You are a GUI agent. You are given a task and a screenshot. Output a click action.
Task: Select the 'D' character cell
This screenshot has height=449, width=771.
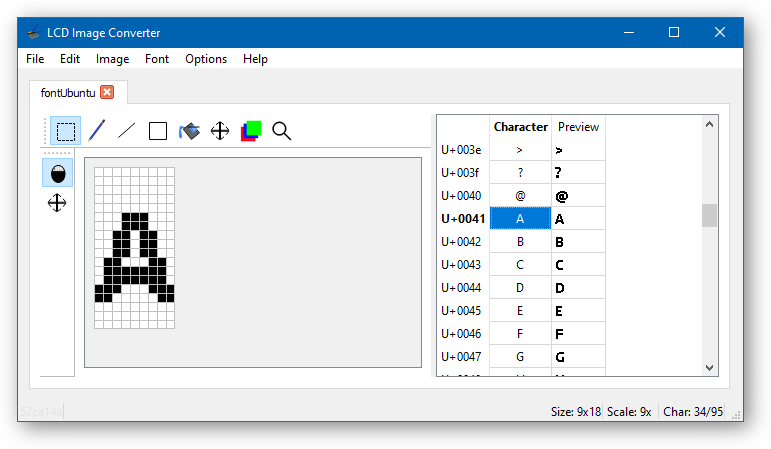(x=520, y=288)
